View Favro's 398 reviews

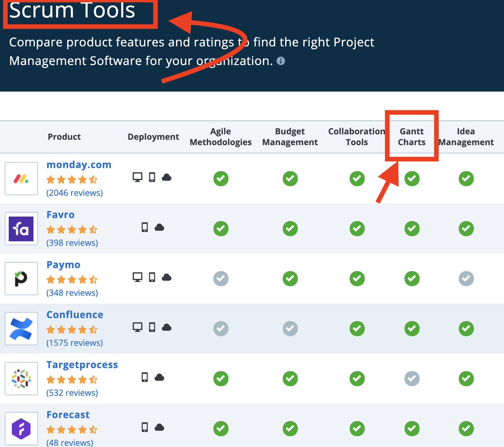(72, 243)
